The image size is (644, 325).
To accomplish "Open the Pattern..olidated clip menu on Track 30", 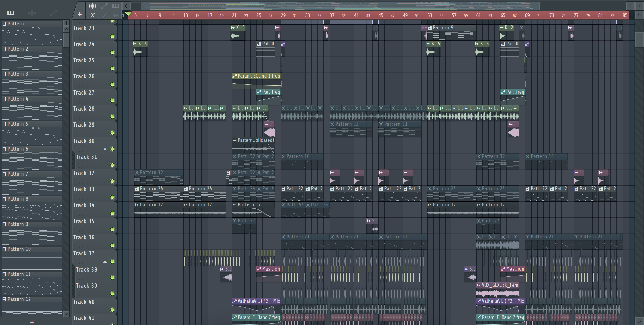I will (235, 140).
